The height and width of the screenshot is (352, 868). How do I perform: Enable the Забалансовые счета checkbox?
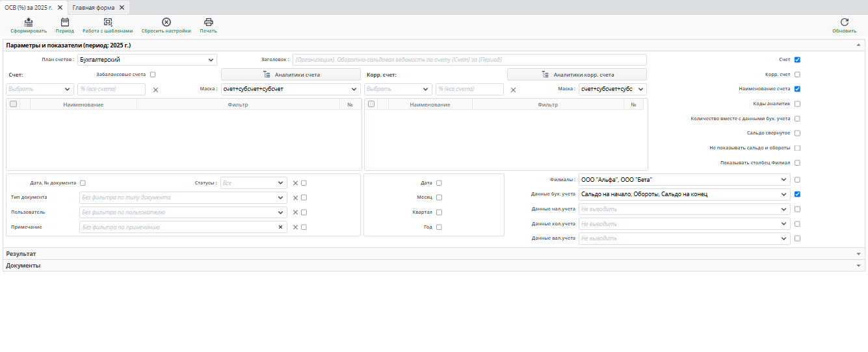[153, 75]
